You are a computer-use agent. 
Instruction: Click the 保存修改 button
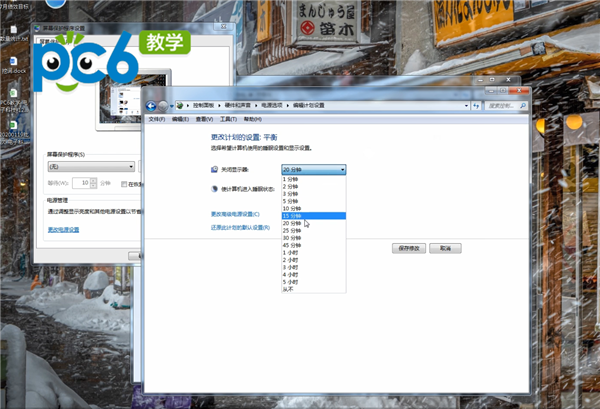pos(409,248)
